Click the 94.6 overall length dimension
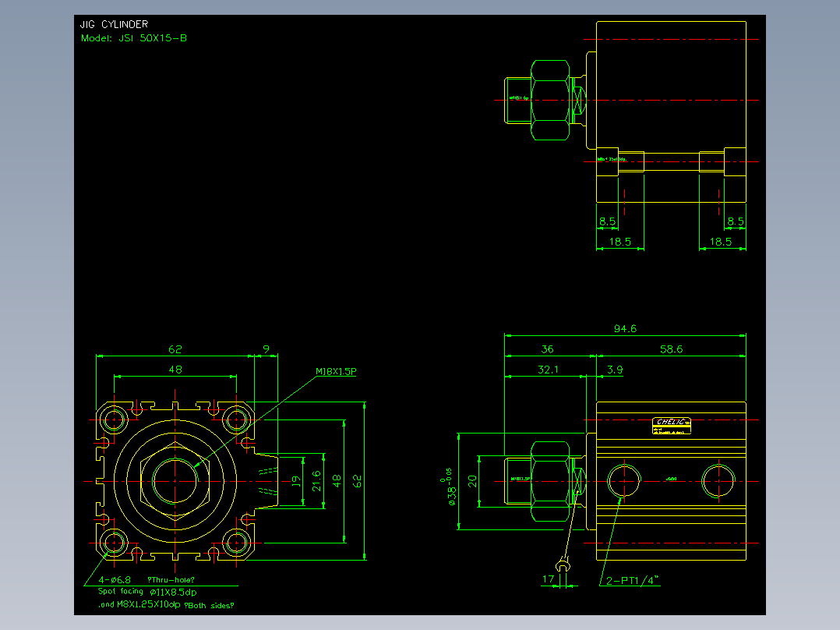Screen dimensions: 840x630 (x=625, y=329)
